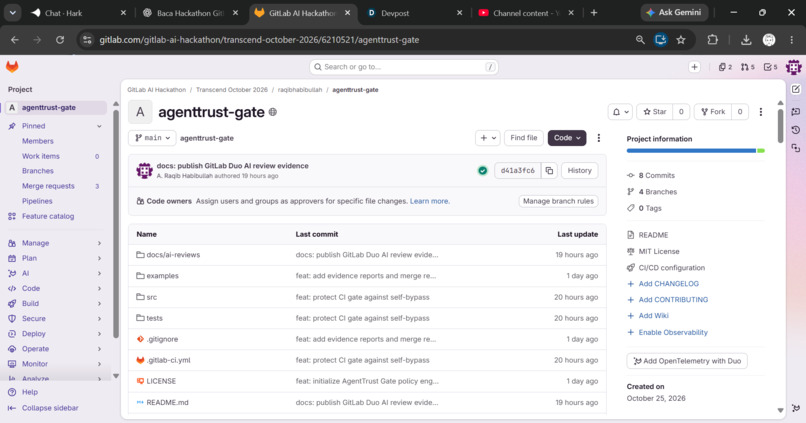Click Manage branch rules button

coord(558,201)
